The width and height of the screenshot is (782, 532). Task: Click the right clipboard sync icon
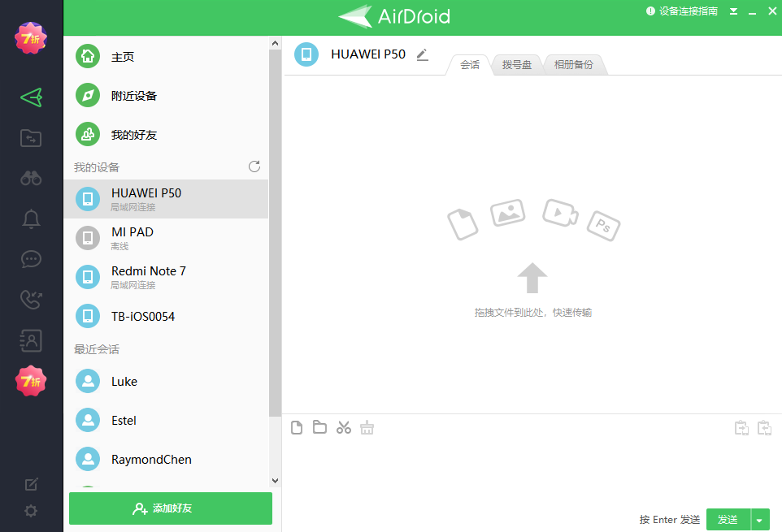tap(765, 428)
